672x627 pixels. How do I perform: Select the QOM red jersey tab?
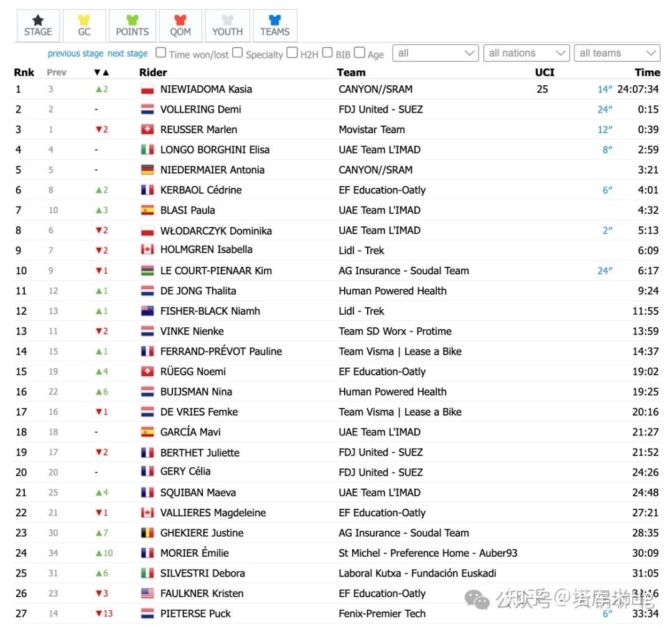(180, 26)
